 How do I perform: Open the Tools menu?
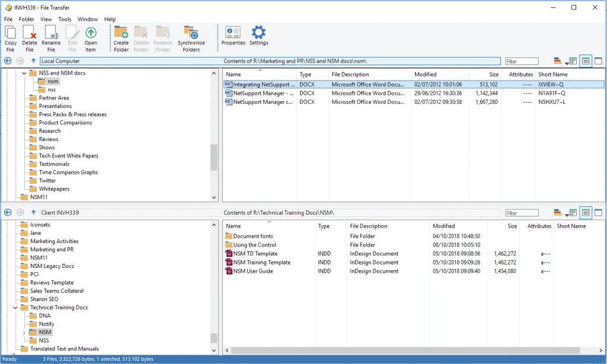pos(65,19)
